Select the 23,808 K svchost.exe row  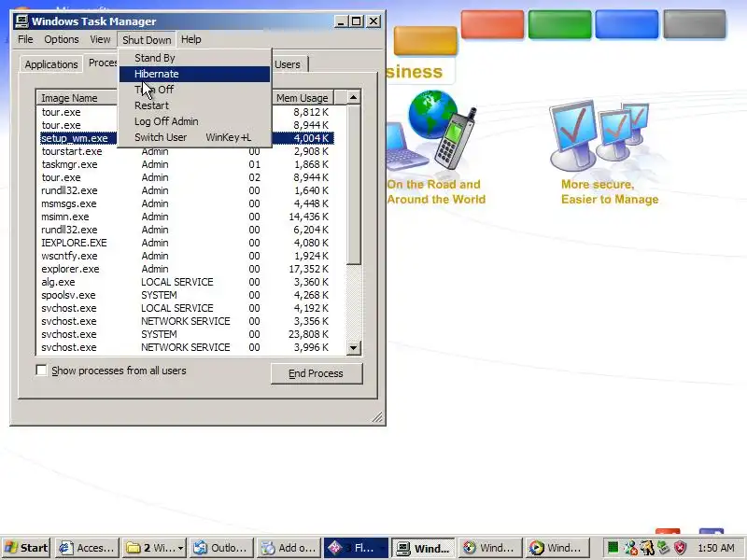(x=187, y=334)
